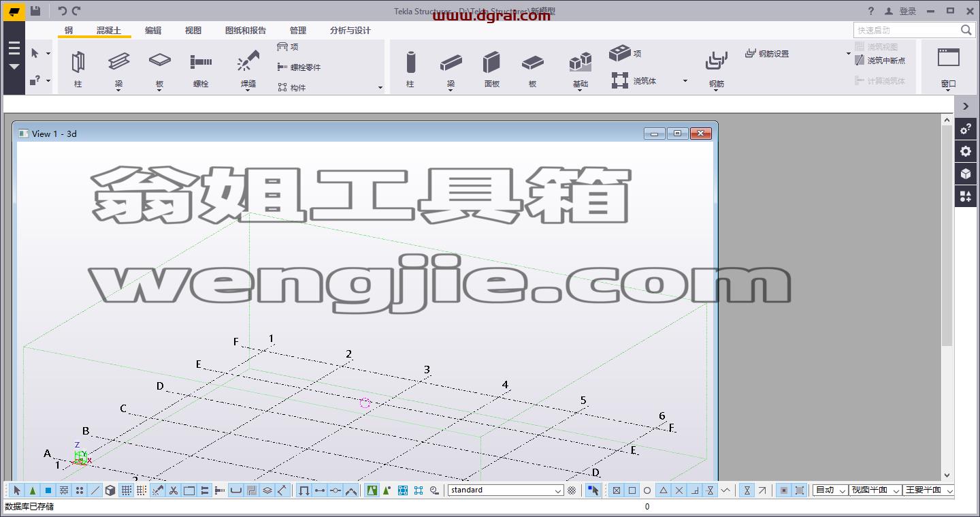Toggle select parts blue square switch
Screen dimensions: 980x517
click(48, 490)
